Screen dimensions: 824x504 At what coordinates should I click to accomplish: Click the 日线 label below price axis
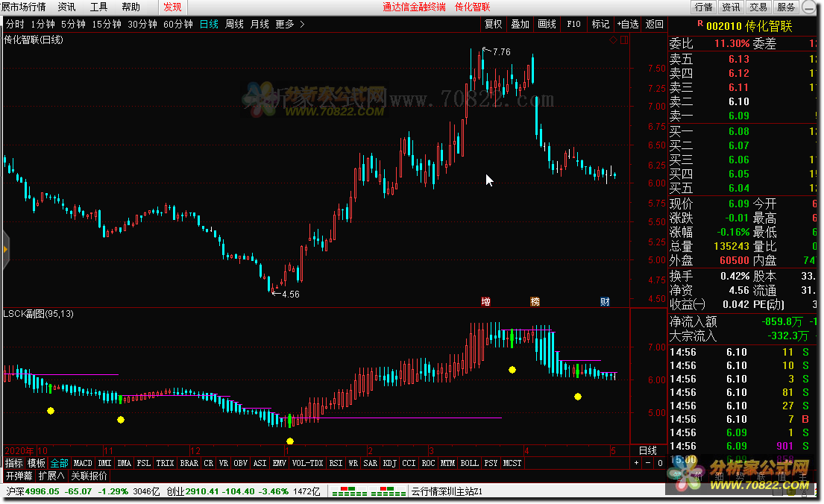[648, 450]
